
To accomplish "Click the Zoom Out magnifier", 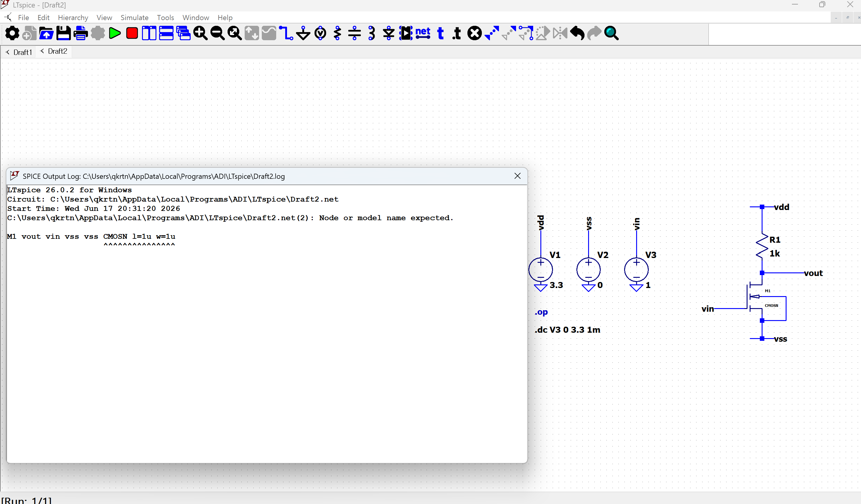I will [x=218, y=33].
